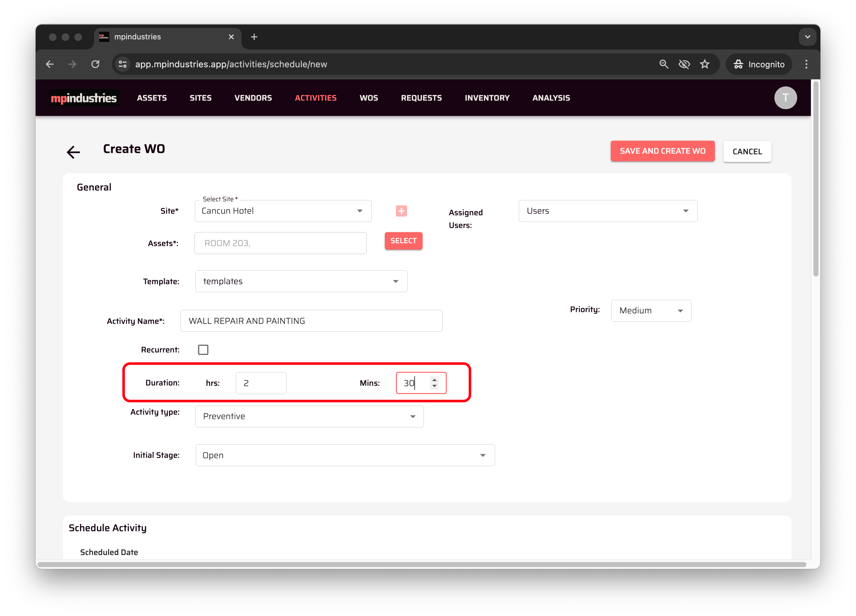Bookmark this page with the star icon
856x616 pixels.
click(x=705, y=64)
